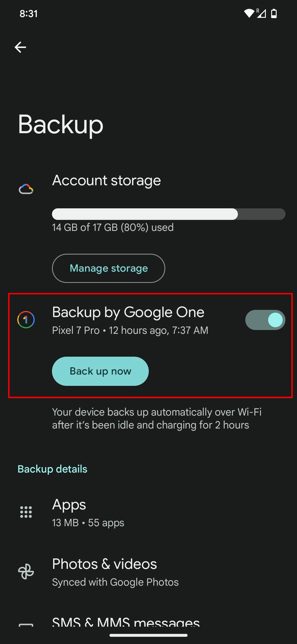Tap the account storage progress bar

[x=169, y=214]
